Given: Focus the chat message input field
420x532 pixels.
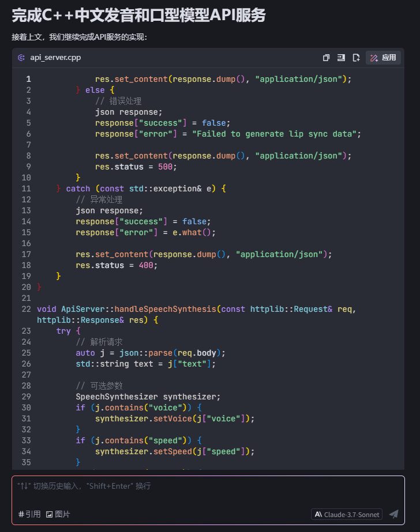Looking at the screenshot, I should (208, 486).
